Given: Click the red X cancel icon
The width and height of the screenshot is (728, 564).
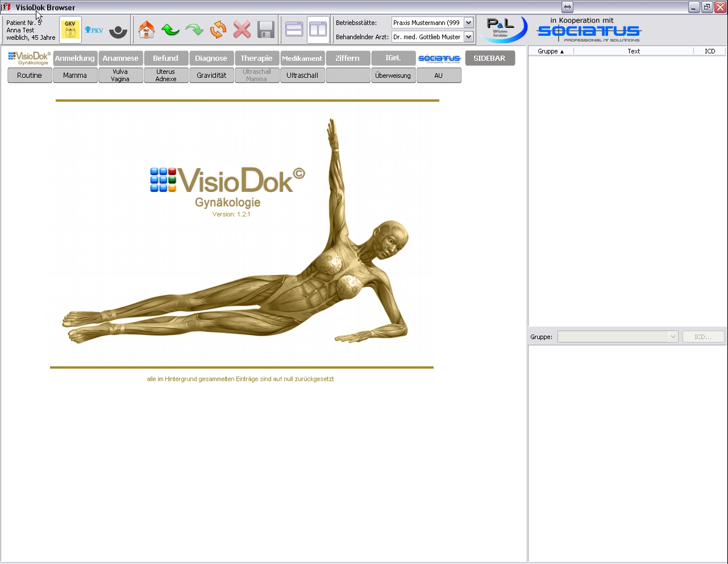Looking at the screenshot, I should [242, 30].
